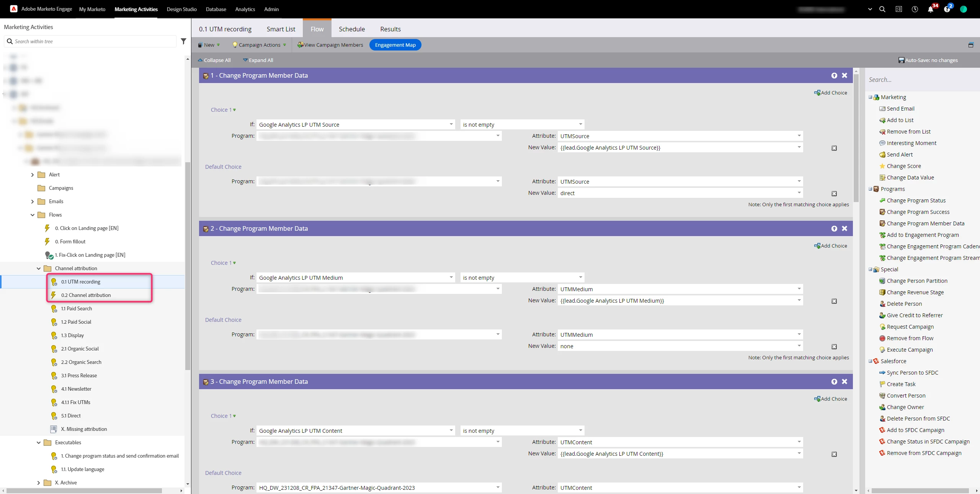Collapse the Programs actions group
This screenshot has width=980, height=494.
pos(870,189)
